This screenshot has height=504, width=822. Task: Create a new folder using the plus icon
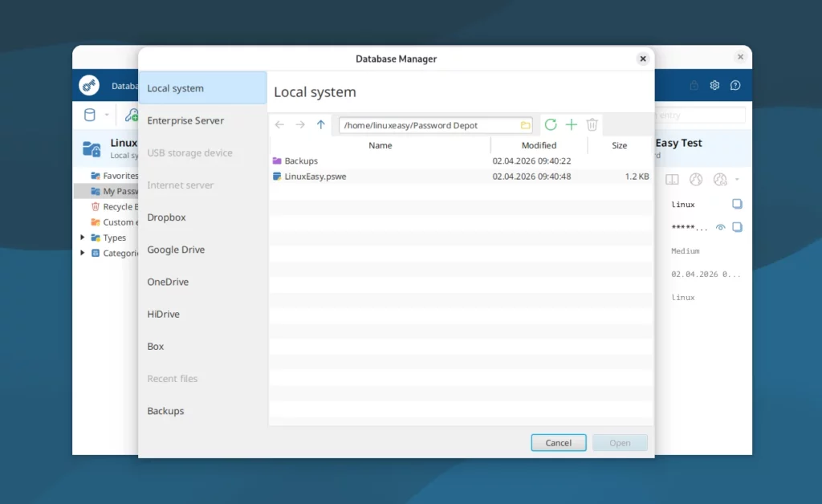click(x=571, y=124)
